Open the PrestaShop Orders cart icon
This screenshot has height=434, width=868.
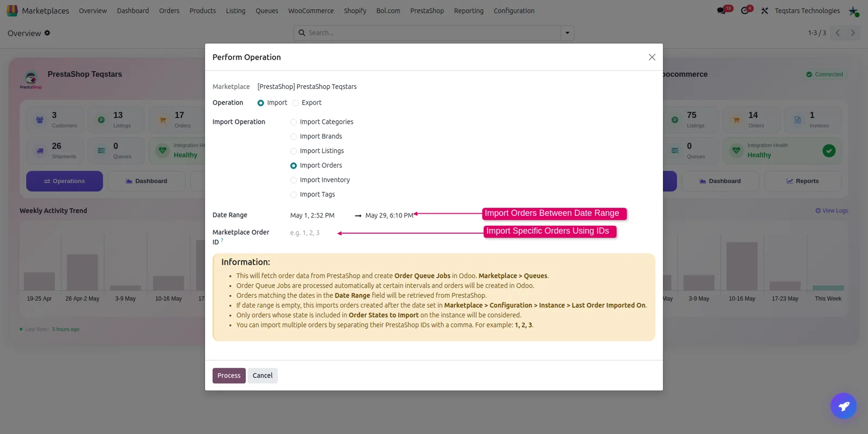coord(163,120)
